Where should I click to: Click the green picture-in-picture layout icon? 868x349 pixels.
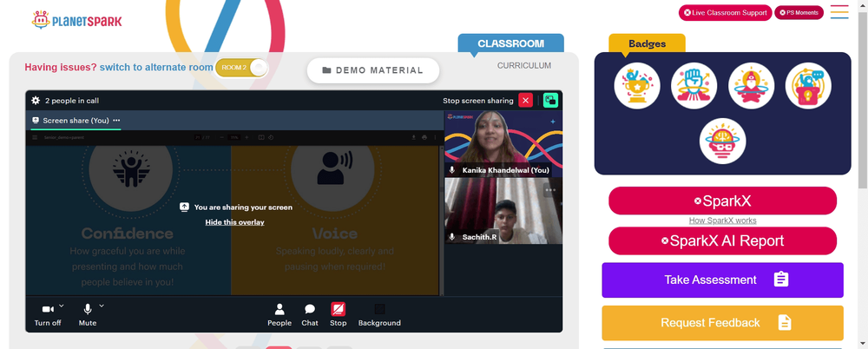[x=551, y=100]
